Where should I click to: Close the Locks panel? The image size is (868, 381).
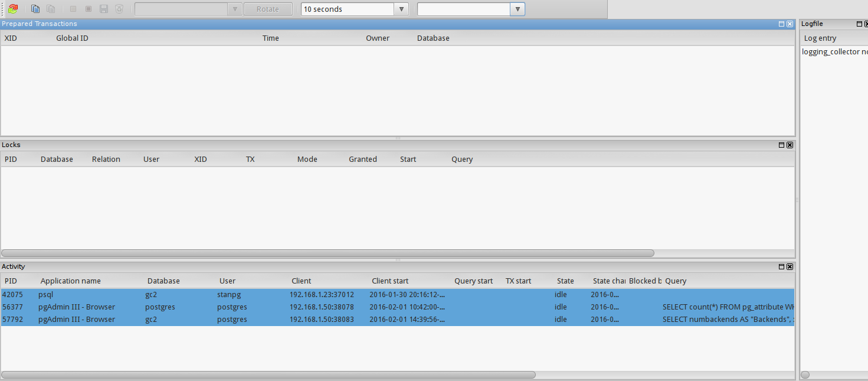click(x=790, y=145)
